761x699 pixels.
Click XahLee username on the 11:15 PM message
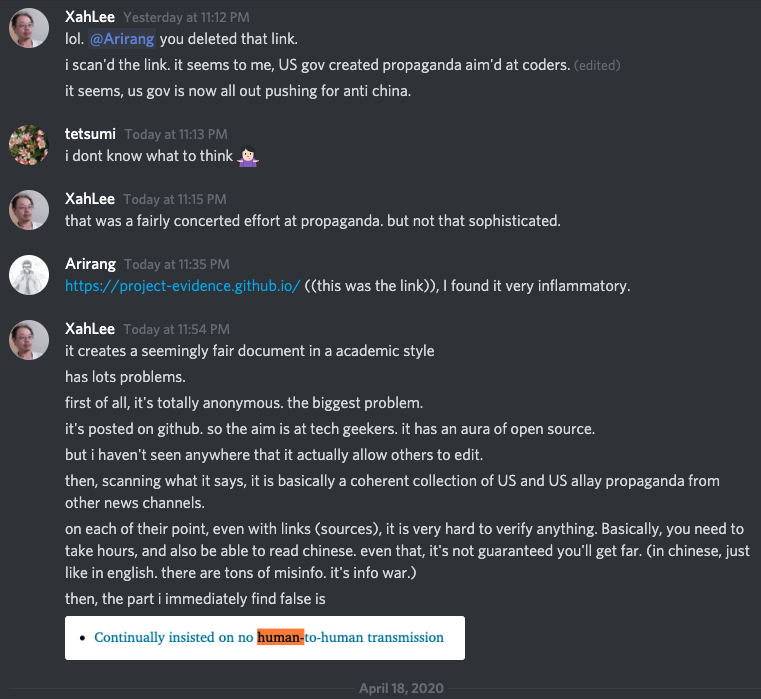(90, 199)
